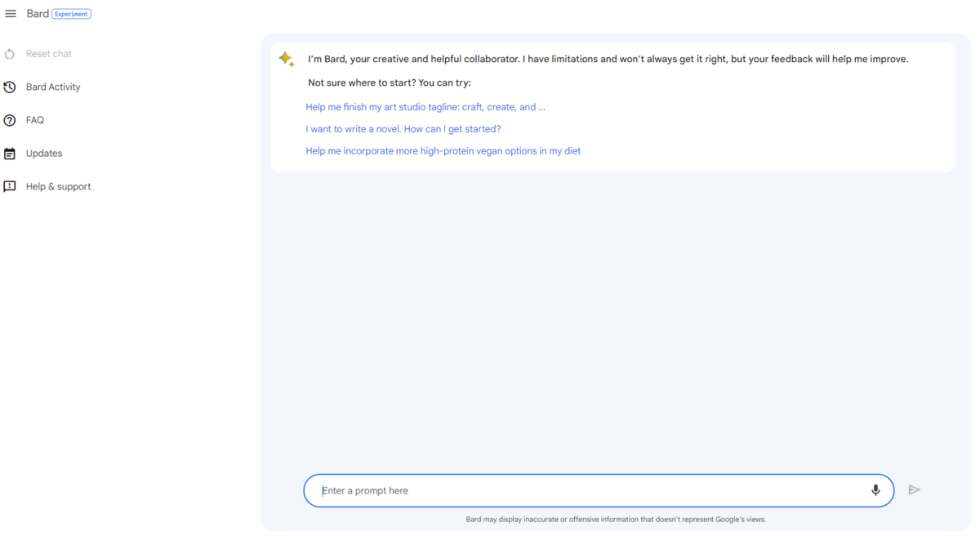Click the send message arrow icon
Viewport: 980px width, 536px height.
point(915,490)
